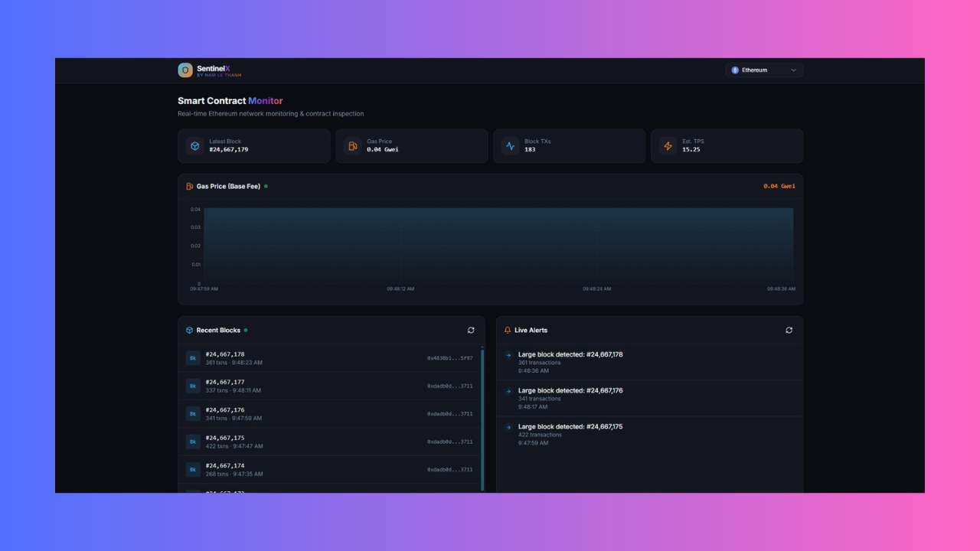Click the Latest Block cube icon
Image resolution: width=980 pixels, height=551 pixels.
195,146
